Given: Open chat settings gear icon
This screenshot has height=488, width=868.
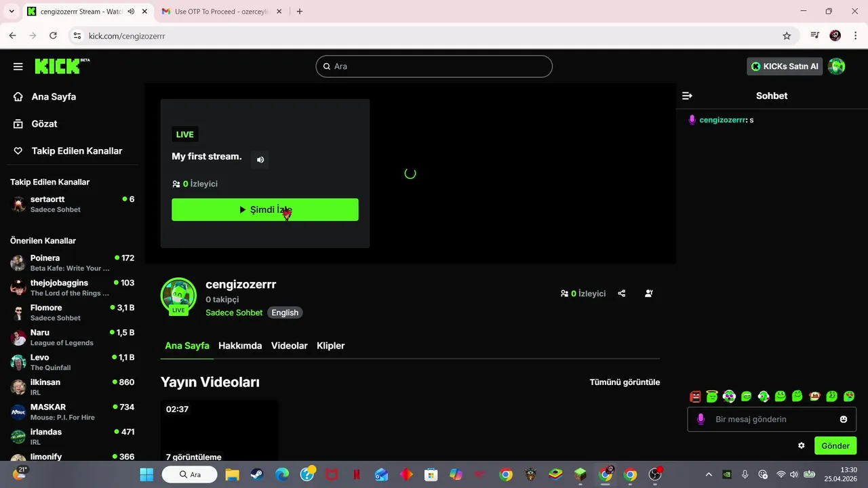Looking at the screenshot, I should pyautogui.click(x=802, y=446).
